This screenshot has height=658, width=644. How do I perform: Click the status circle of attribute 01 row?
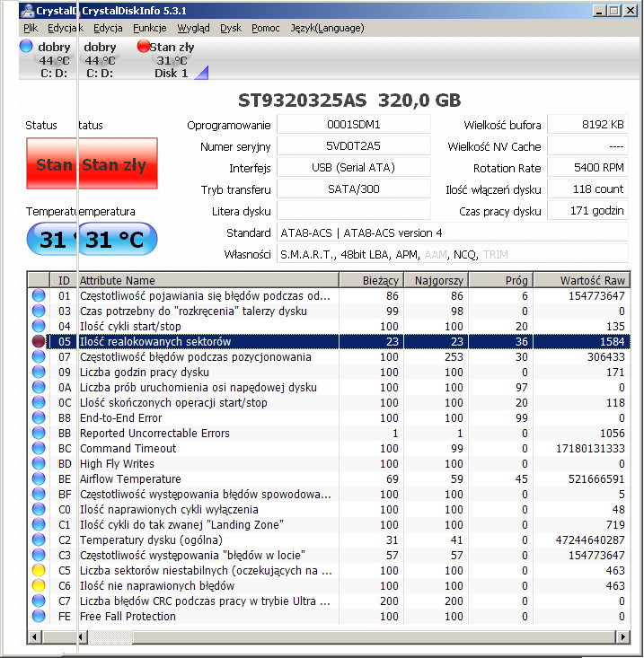coord(39,295)
